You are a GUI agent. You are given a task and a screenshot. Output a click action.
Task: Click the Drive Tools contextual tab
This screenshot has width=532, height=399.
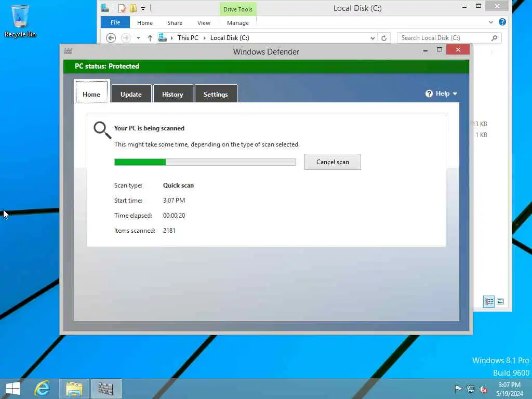point(238,9)
